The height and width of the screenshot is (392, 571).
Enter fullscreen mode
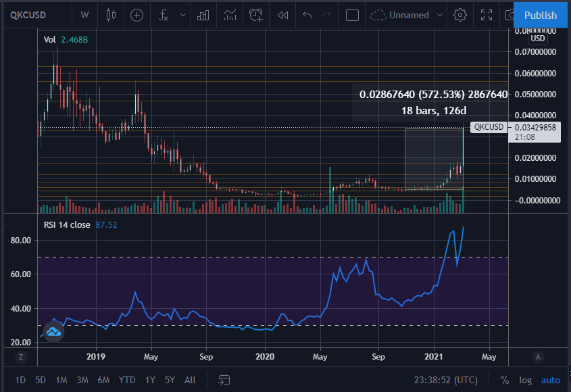[x=487, y=15]
